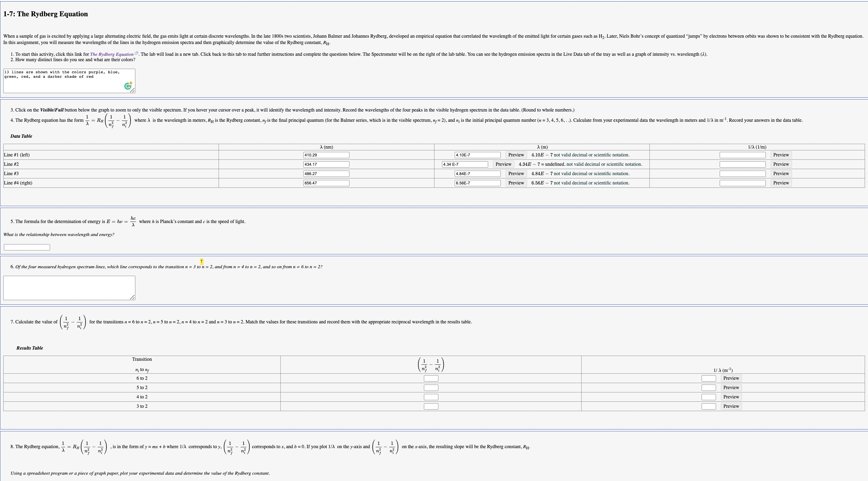Click the 4 to 2 transition value field
The height and width of the screenshot is (481, 868).
coord(431,397)
